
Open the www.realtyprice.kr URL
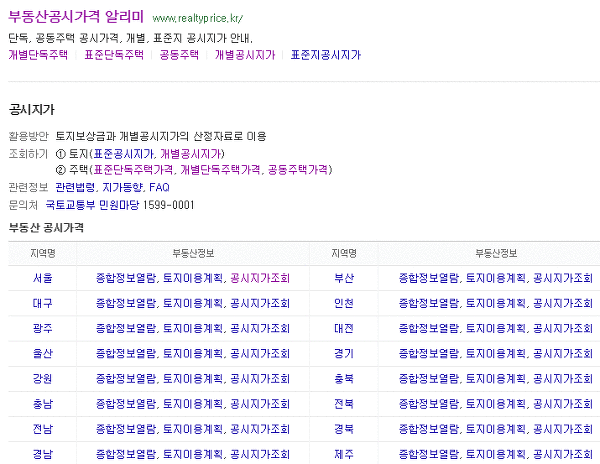pyautogui.click(x=197, y=18)
